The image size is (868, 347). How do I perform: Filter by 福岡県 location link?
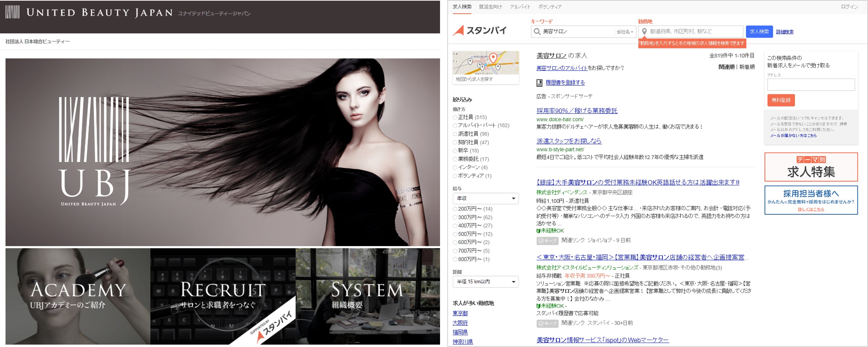(x=460, y=333)
